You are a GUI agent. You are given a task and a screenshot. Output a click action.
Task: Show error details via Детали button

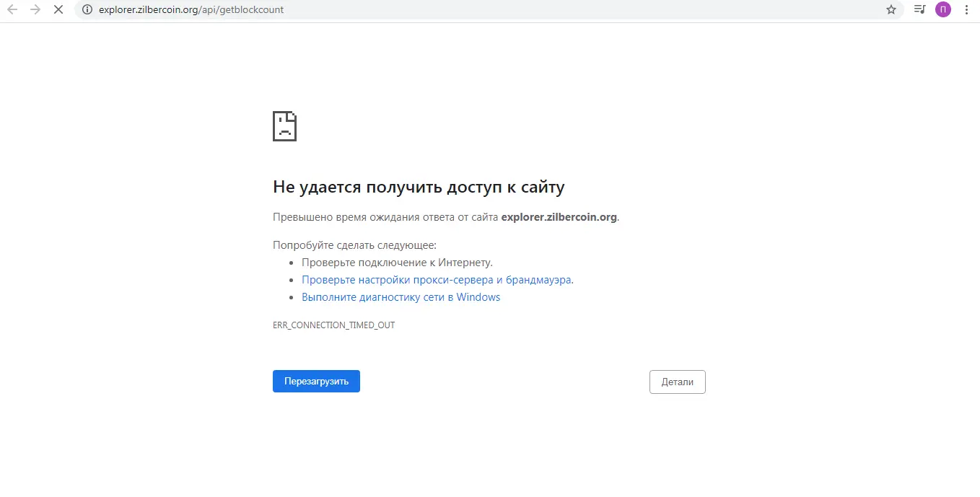pyautogui.click(x=678, y=382)
